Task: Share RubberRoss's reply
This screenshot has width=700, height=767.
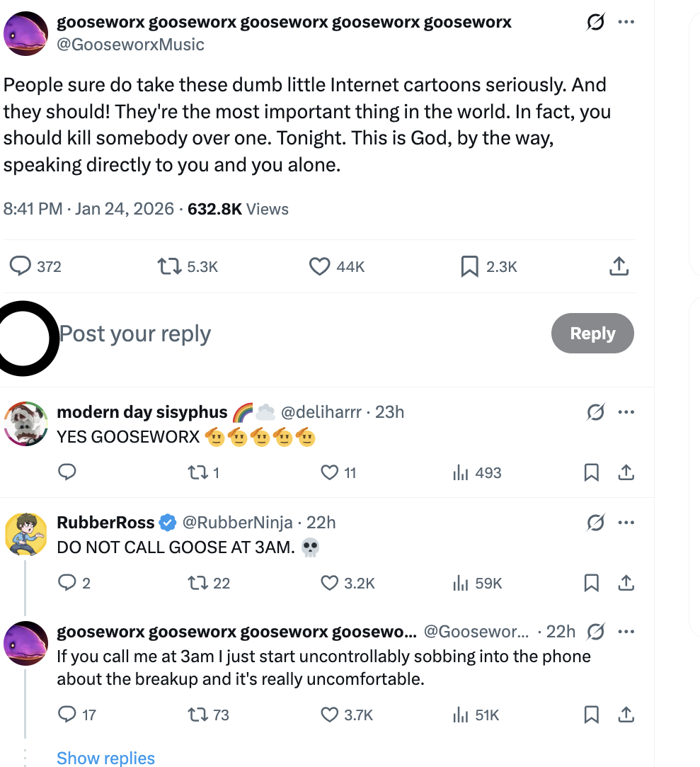Action: point(626,582)
